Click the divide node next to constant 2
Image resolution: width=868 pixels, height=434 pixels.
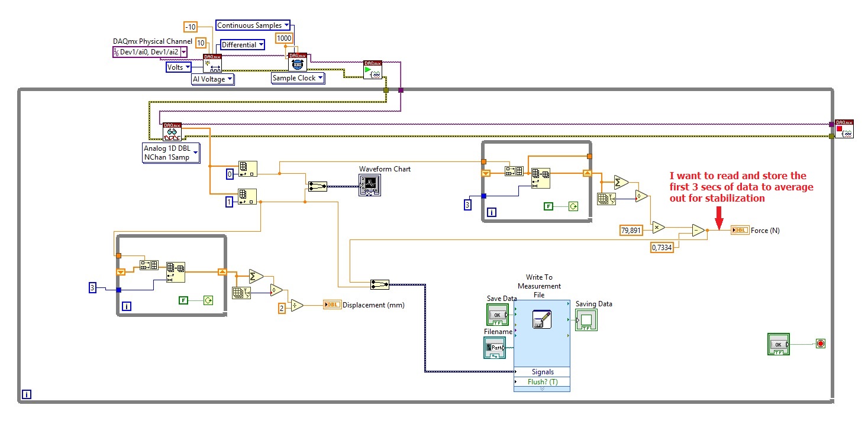point(297,305)
